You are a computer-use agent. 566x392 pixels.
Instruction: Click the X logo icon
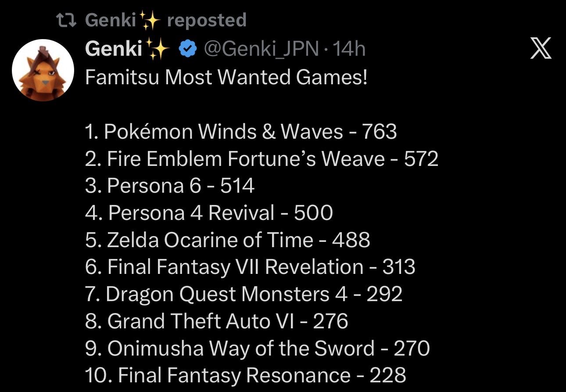pos(541,49)
